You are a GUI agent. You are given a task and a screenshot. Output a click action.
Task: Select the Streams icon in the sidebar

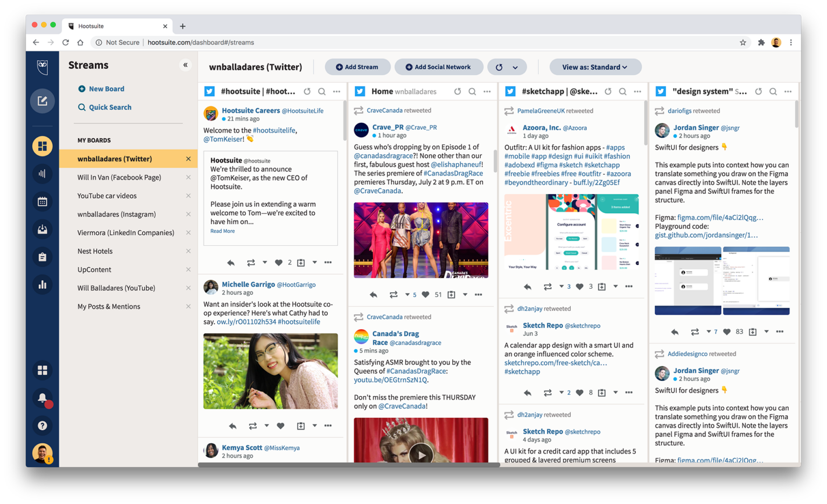[x=42, y=146]
